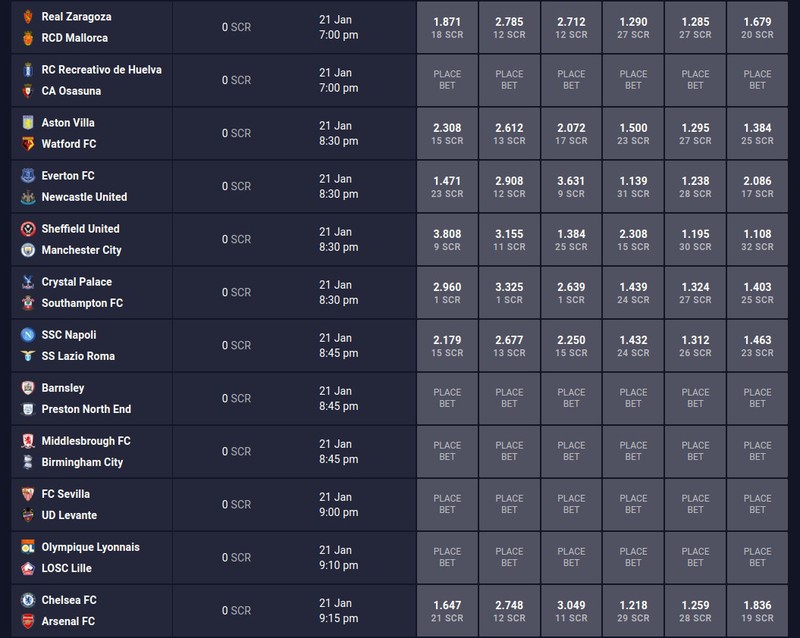Viewport: 800px width, 638px height.
Task: Click the Chelsea FC crest icon
Action: click(28, 600)
